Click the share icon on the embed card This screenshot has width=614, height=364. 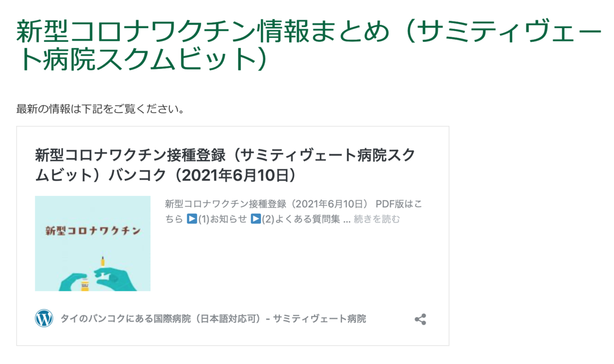coord(421,319)
